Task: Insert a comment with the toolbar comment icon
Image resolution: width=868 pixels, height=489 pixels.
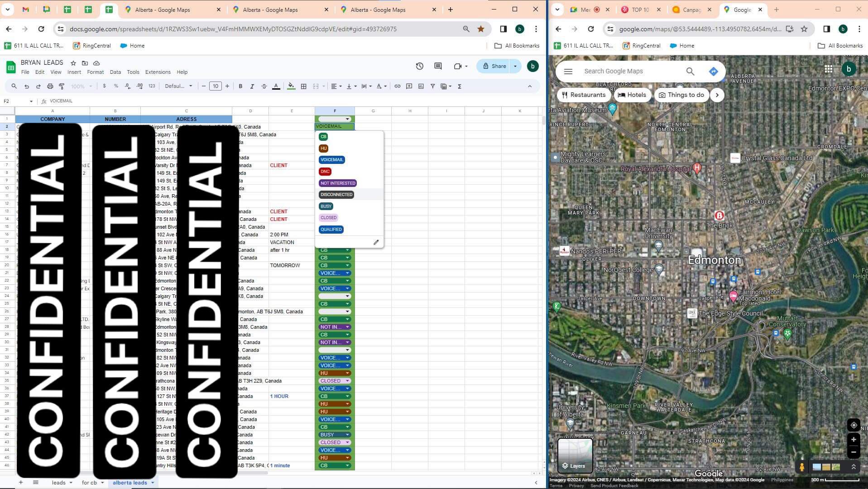Action: point(409,86)
